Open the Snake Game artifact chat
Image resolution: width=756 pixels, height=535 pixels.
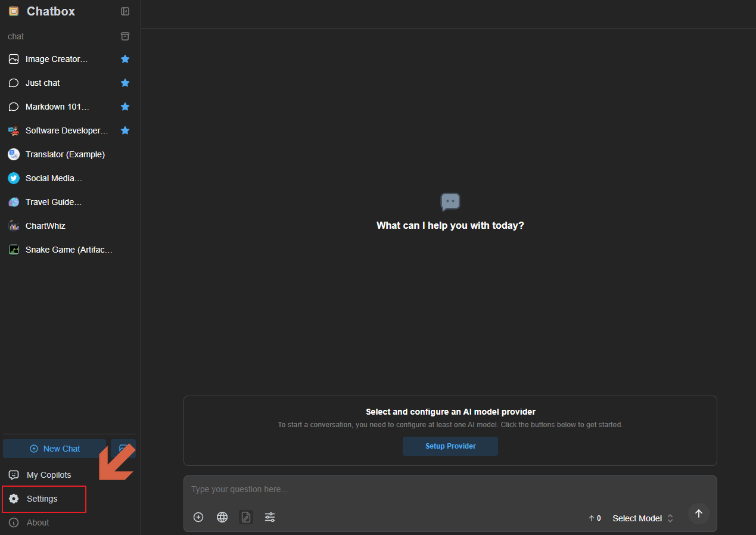pyautogui.click(x=69, y=250)
